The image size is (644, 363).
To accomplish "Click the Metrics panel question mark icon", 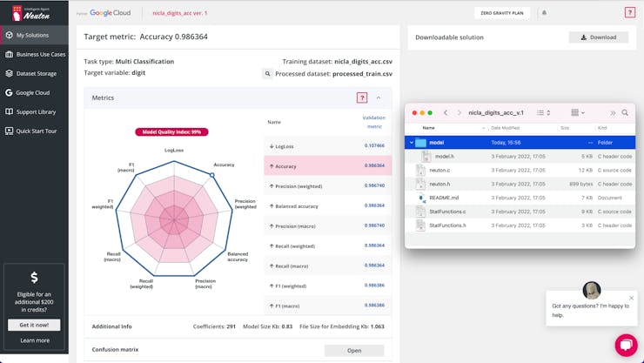I will click(362, 97).
